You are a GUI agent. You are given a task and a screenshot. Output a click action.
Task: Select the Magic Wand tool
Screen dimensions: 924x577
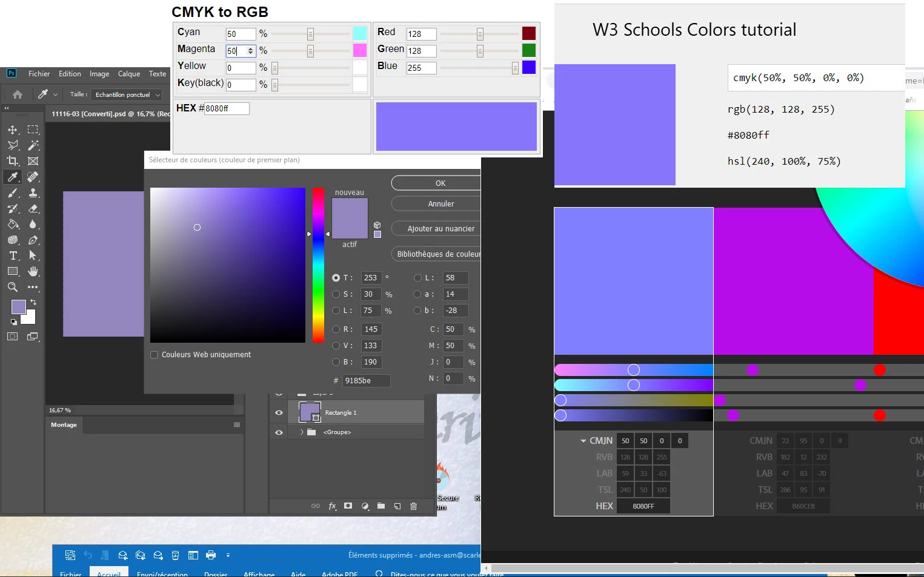33,145
